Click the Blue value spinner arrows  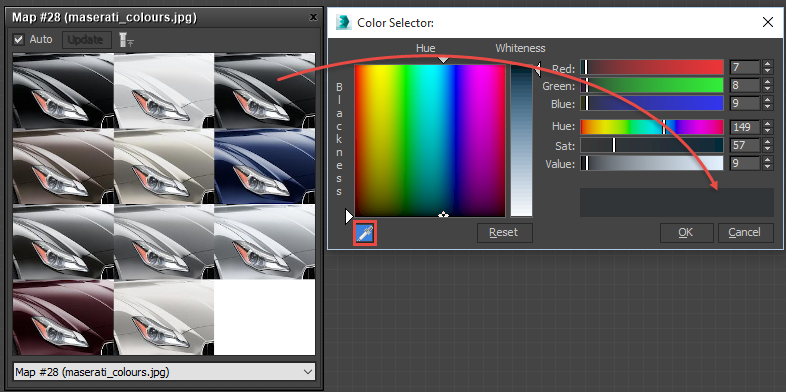point(767,103)
